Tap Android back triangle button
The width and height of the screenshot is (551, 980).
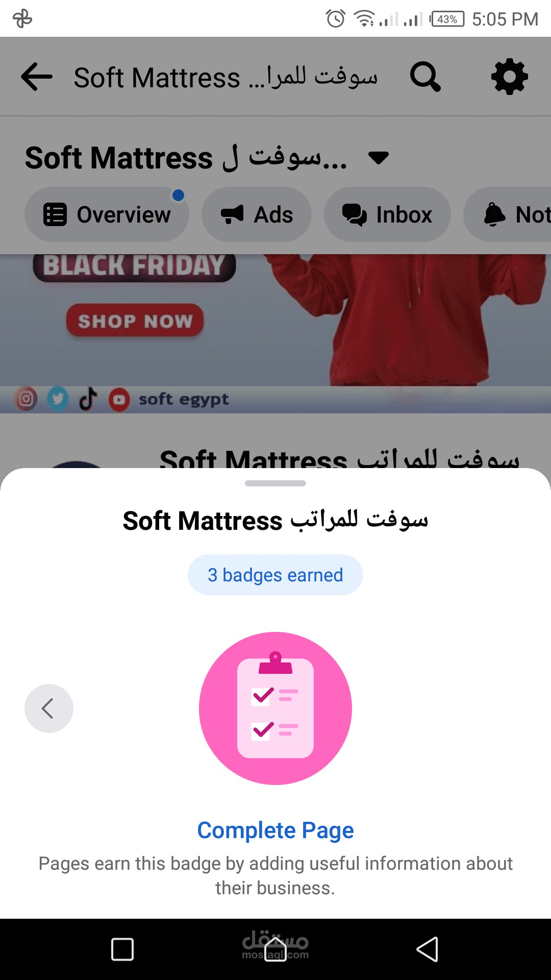point(428,949)
